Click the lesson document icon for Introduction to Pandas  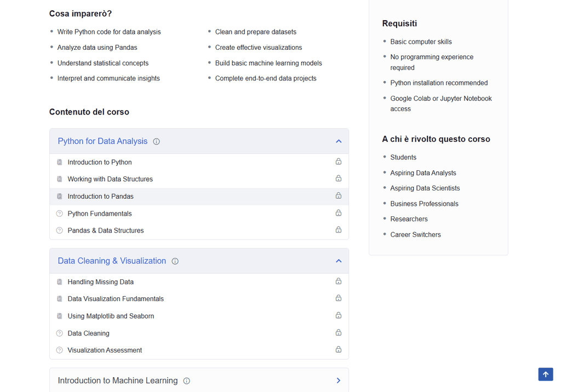[59, 197]
